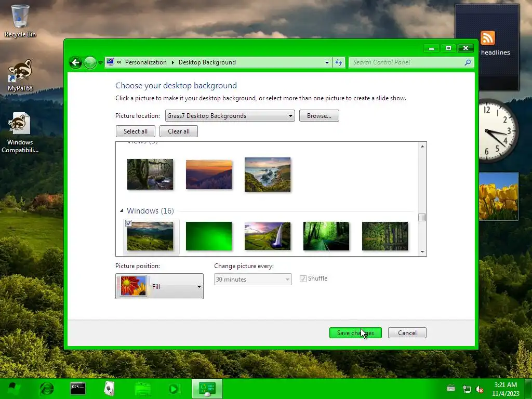The height and width of the screenshot is (399, 532).
Task: Select the dense dark forest wallpaper
Action: click(385, 236)
